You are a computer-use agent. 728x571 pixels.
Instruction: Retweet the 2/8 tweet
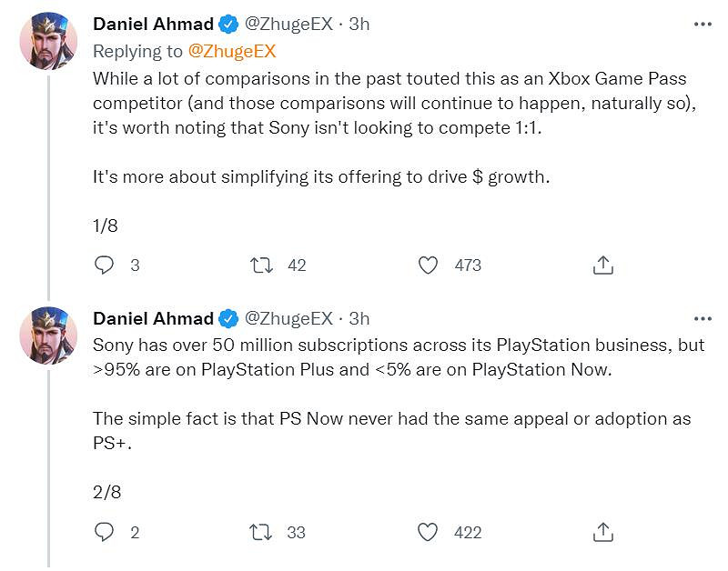[261, 532]
